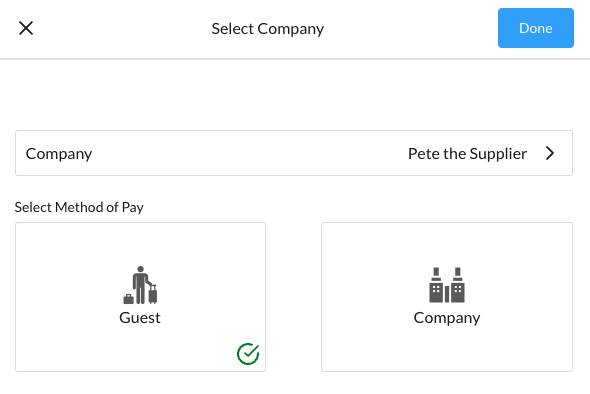Choose Company as method of pay

[x=447, y=297]
